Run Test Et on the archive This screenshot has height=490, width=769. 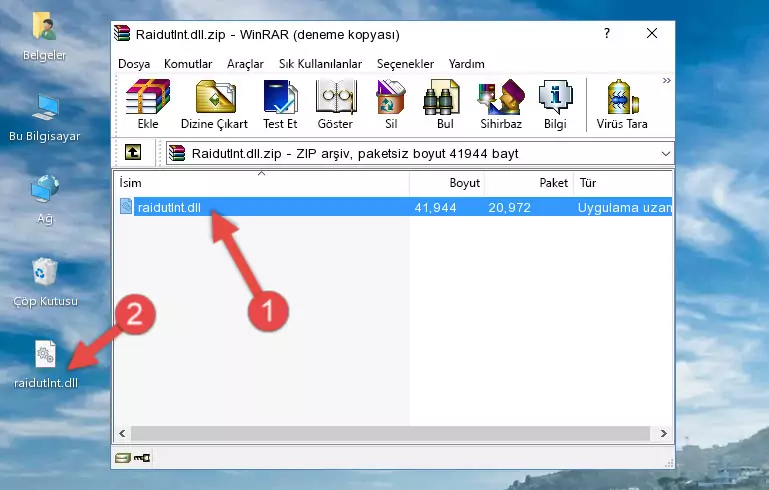[280, 104]
